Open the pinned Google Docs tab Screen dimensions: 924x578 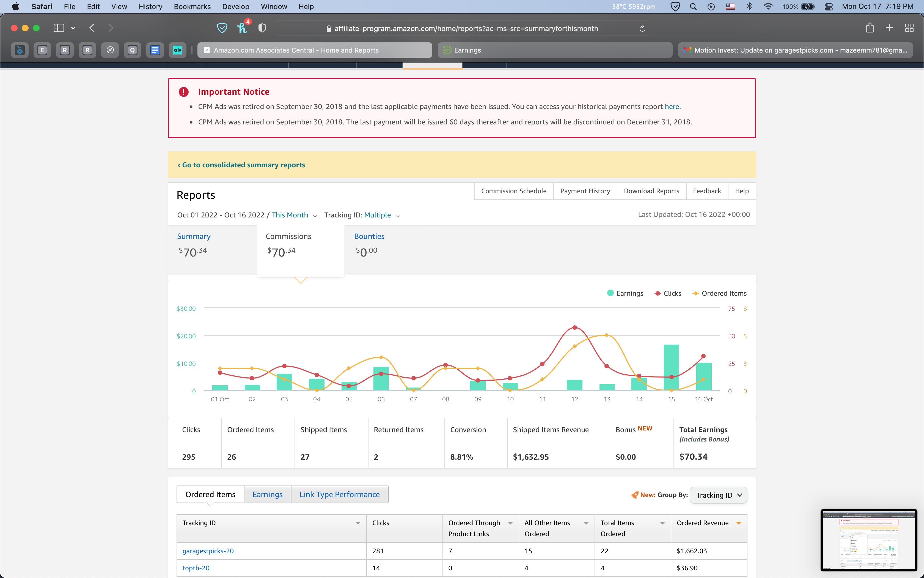pos(155,50)
